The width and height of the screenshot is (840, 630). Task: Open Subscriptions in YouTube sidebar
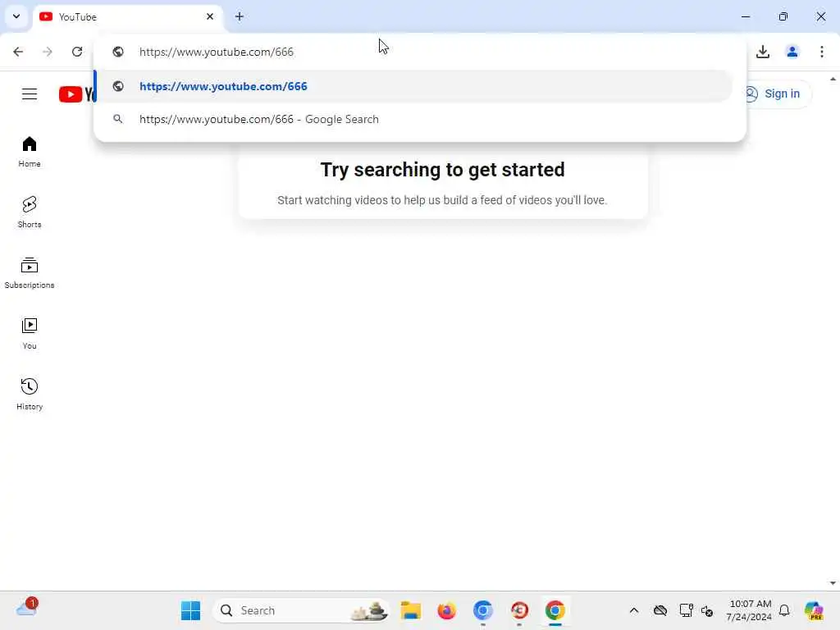coord(30,272)
